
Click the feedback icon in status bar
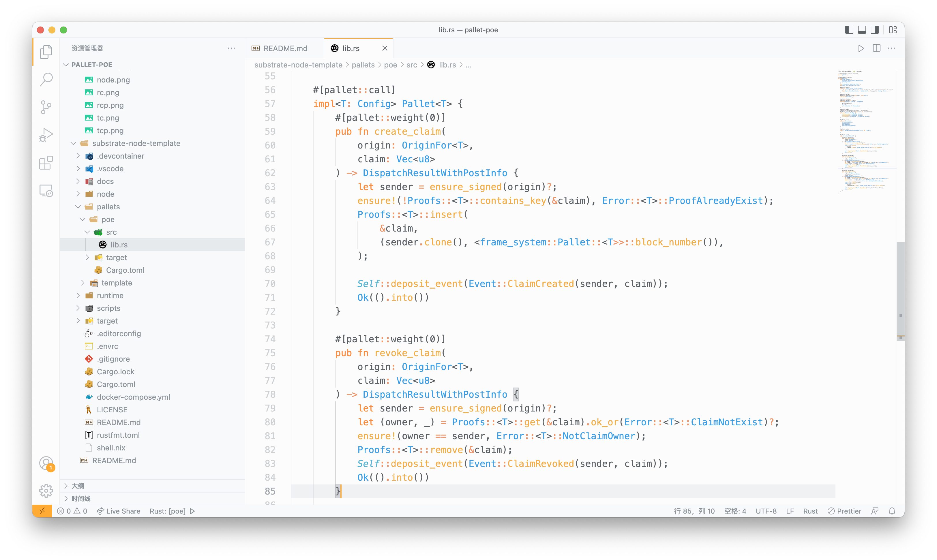[875, 511]
